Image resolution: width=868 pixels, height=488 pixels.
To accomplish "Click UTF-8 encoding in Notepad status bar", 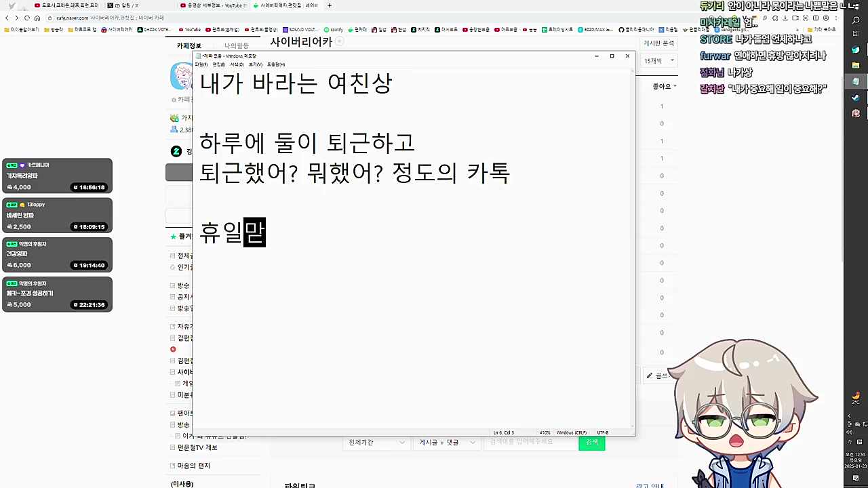I will (x=602, y=432).
